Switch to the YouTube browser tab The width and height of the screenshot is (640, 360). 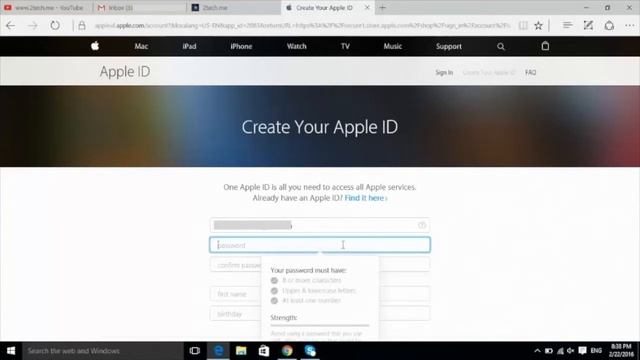(46, 8)
